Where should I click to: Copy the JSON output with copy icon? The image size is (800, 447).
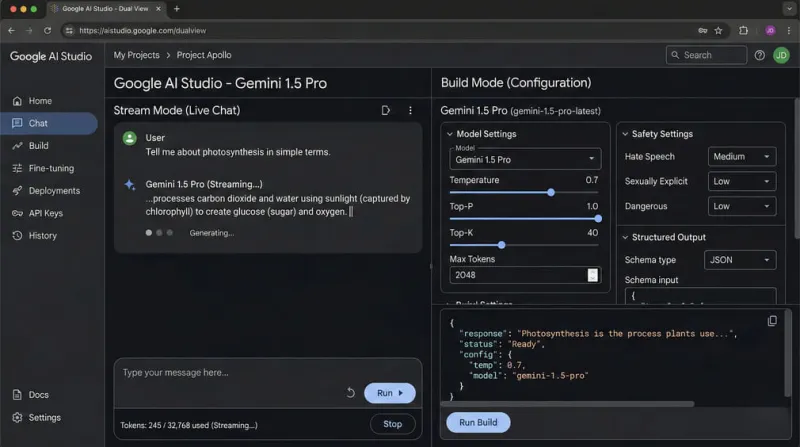pyautogui.click(x=772, y=321)
